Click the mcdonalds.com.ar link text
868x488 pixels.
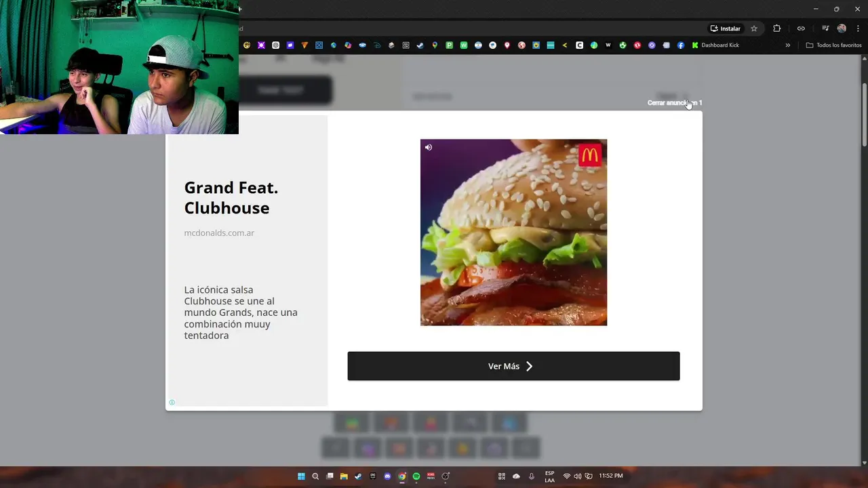point(219,232)
